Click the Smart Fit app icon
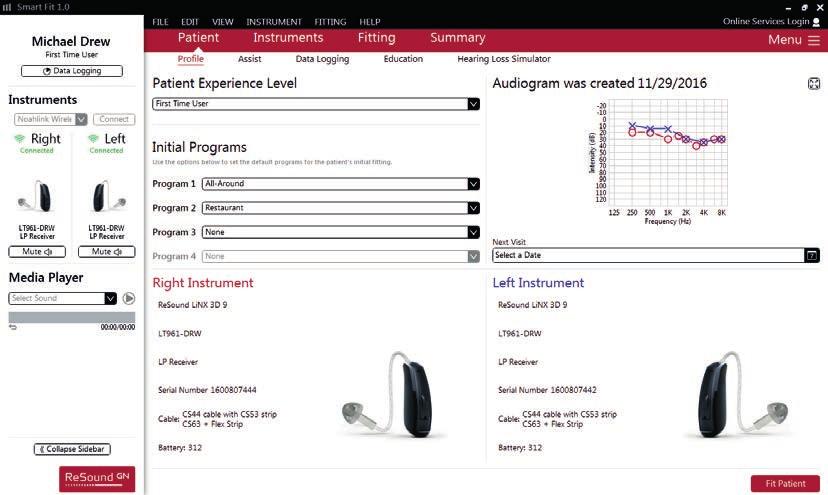828x495 pixels. pyautogui.click(x=7, y=7)
